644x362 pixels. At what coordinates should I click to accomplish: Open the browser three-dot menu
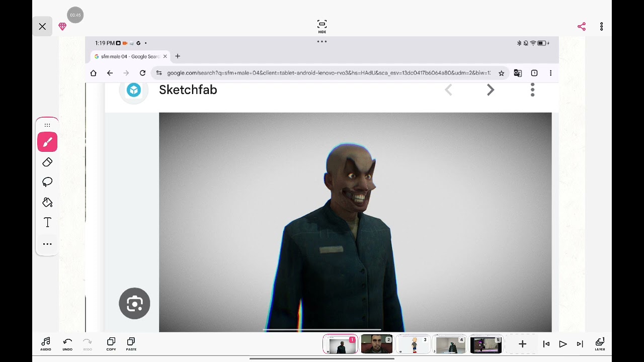click(x=551, y=73)
